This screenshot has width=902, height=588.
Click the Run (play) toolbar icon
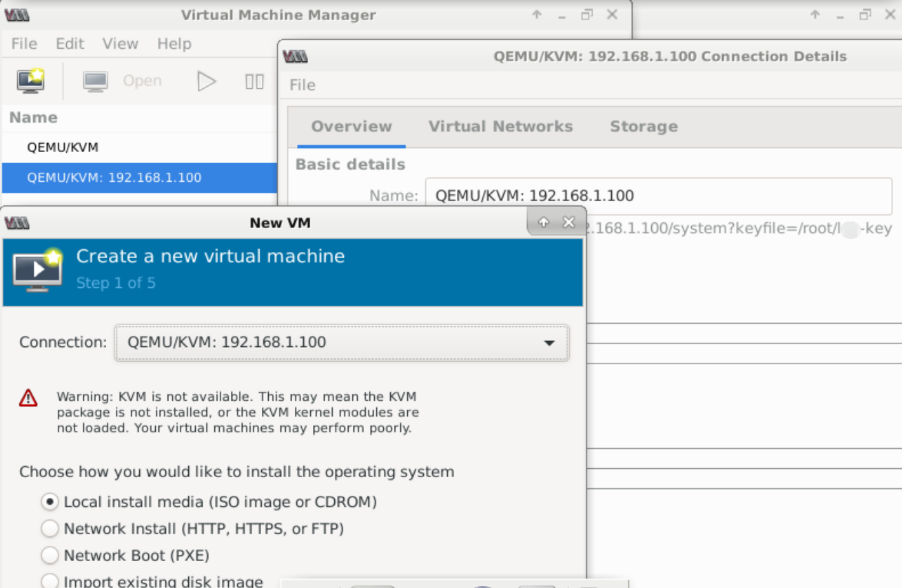pyautogui.click(x=207, y=81)
